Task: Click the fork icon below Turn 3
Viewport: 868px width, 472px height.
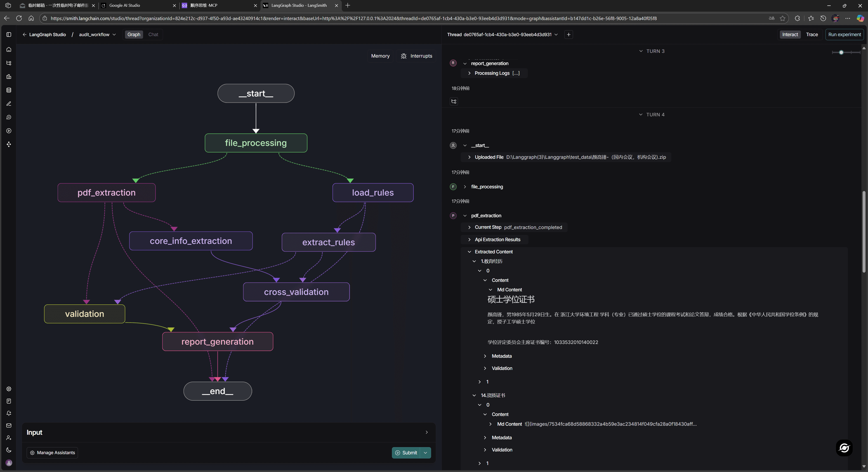Action: pyautogui.click(x=454, y=101)
